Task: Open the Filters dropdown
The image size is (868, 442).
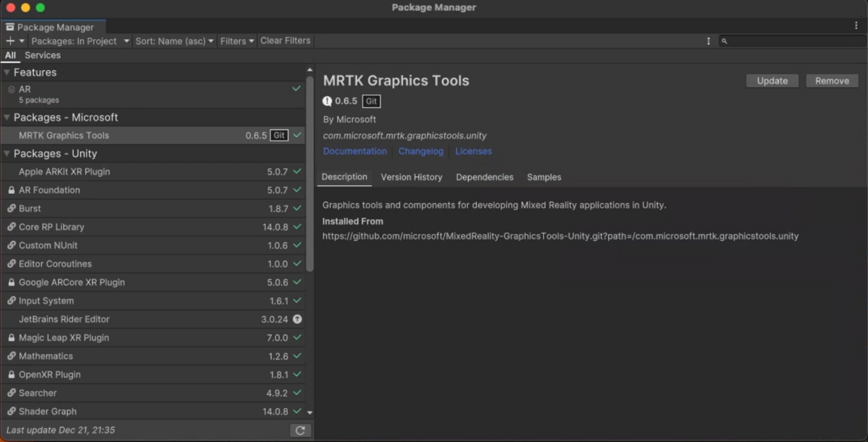Action: point(237,41)
